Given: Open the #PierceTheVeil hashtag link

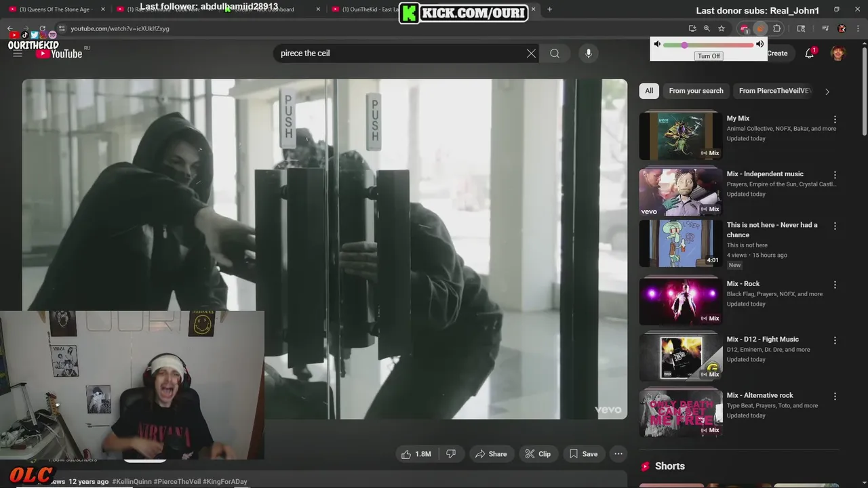Looking at the screenshot, I should pyautogui.click(x=177, y=482).
